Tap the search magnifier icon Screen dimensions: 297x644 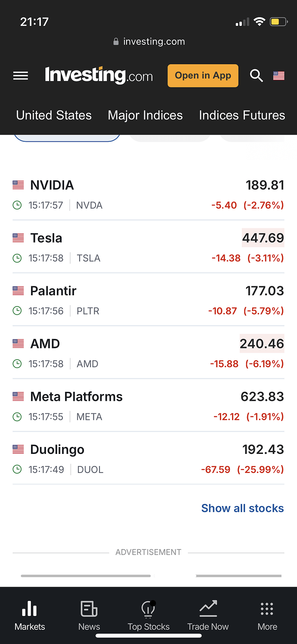[x=256, y=76]
